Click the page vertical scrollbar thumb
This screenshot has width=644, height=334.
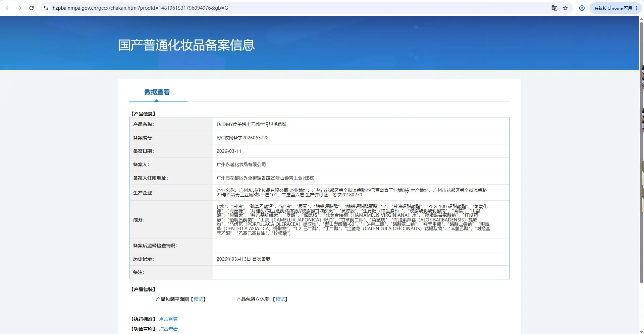click(641, 152)
